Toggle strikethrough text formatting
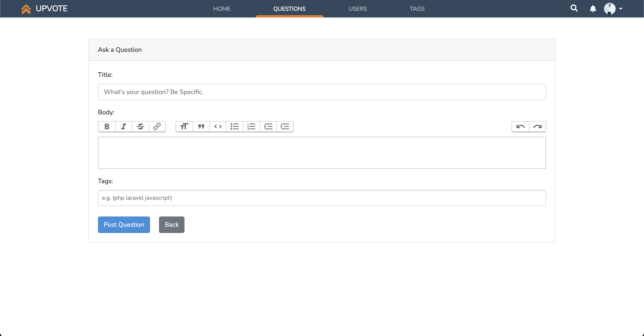The width and height of the screenshot is (644, 336). click(140, 126)
